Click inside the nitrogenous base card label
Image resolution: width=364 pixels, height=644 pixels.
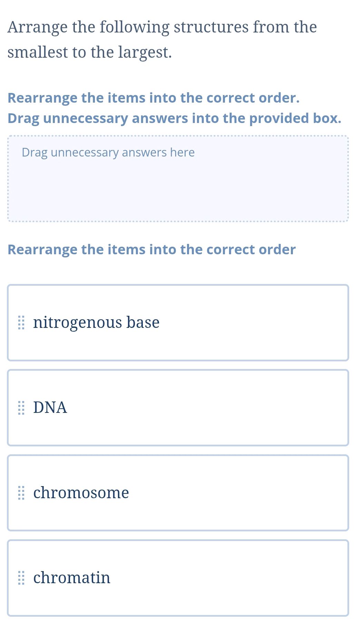(x=96, y=322)
